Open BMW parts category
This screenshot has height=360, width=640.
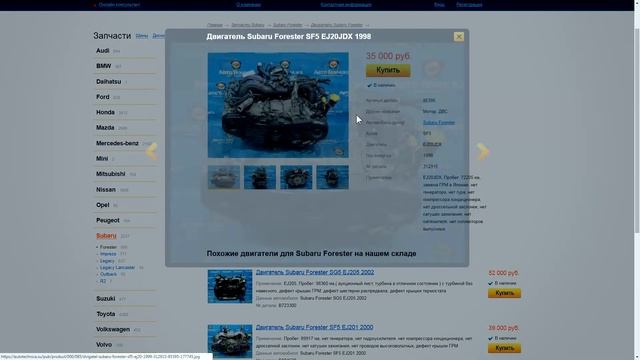point(104,66)
